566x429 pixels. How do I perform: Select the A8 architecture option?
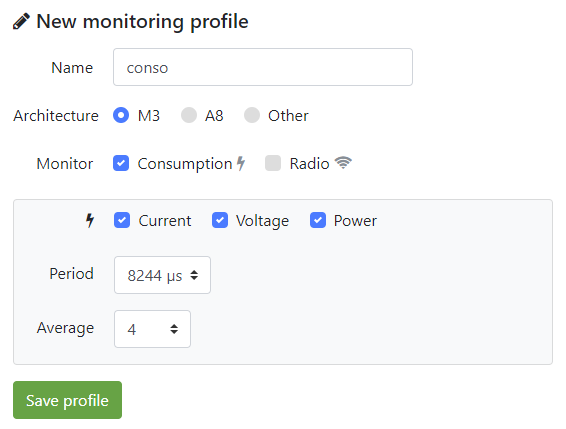[x=188, y=116]
